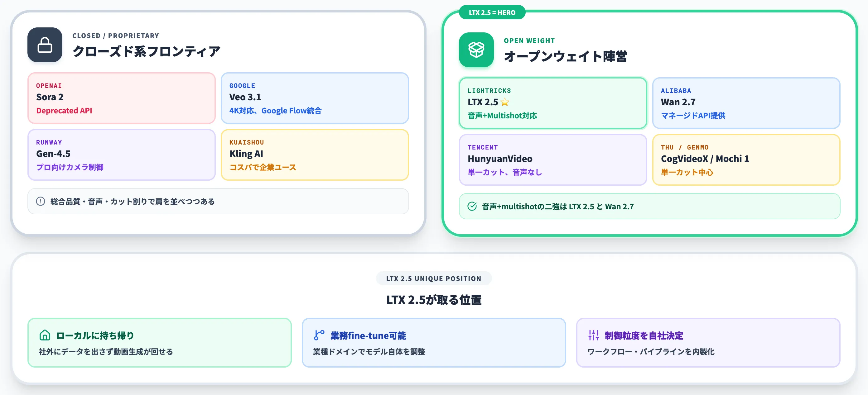The height and width of the screenshot is (395, 868).
Task: Click the text 4K対応、Google Flow統合
Action: coord(275,111)
